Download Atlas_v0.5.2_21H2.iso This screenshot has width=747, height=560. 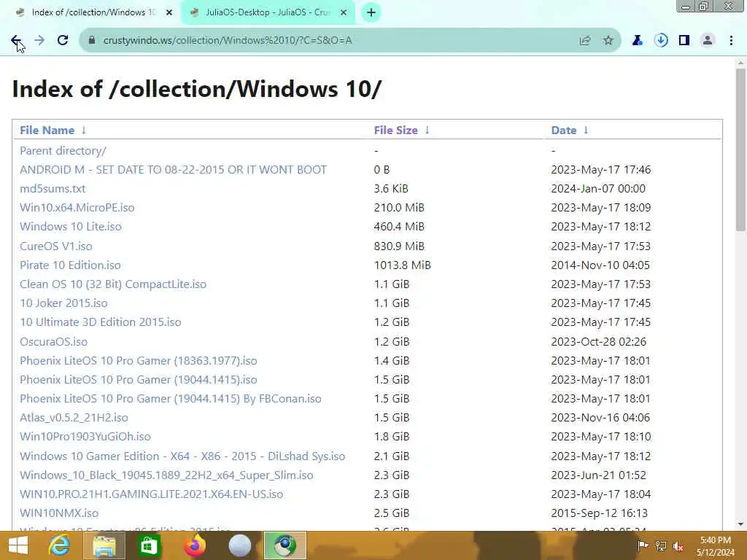pos(74,418)
